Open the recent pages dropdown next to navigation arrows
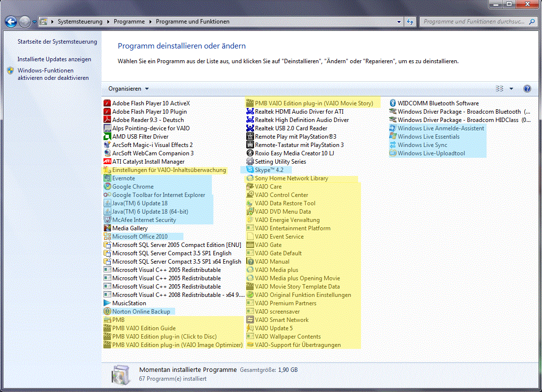542x392 pixels. pos(34,22)
